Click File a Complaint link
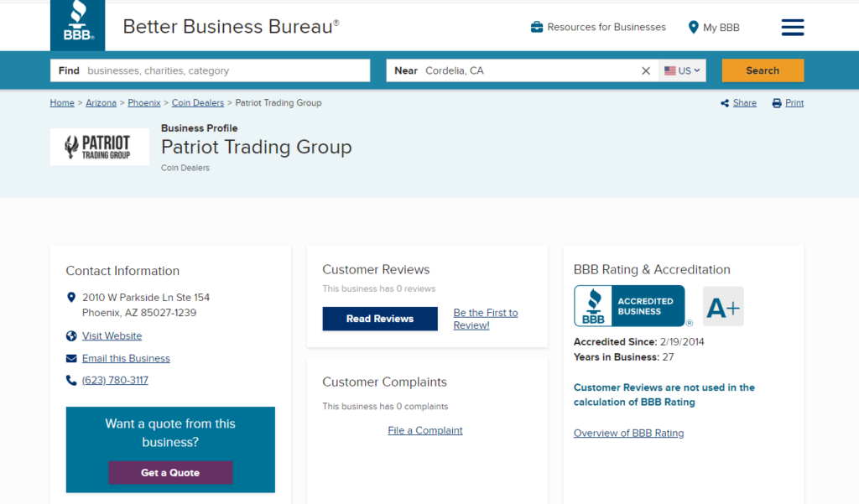859x504 pixels. [425, 430]
